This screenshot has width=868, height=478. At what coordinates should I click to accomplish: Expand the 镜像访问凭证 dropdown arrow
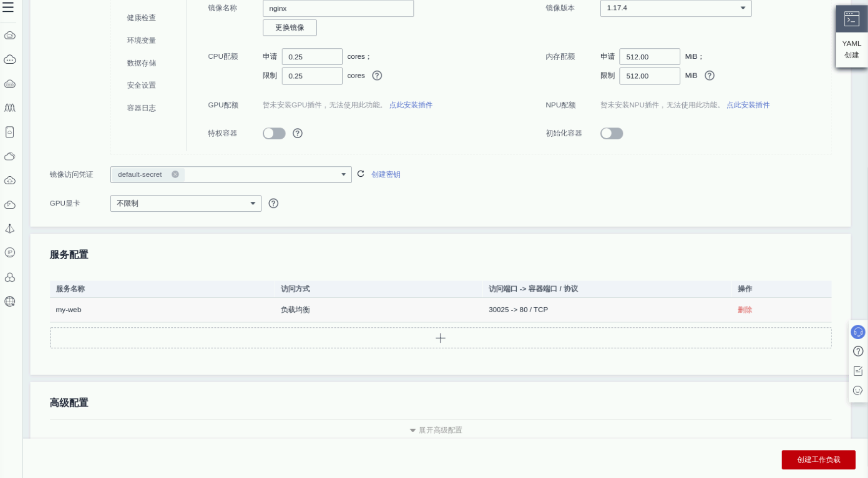pyautogui.click(x=343, y=174)
